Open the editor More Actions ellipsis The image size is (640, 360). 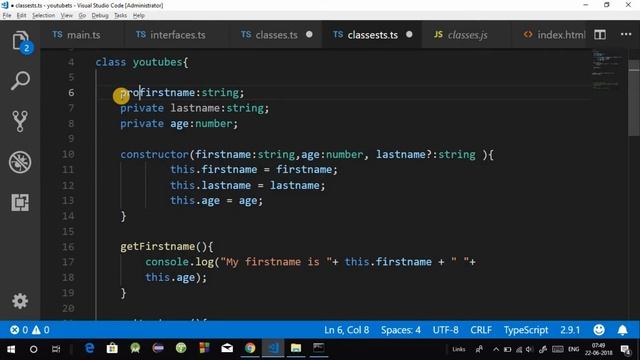[x=626, y=34]
